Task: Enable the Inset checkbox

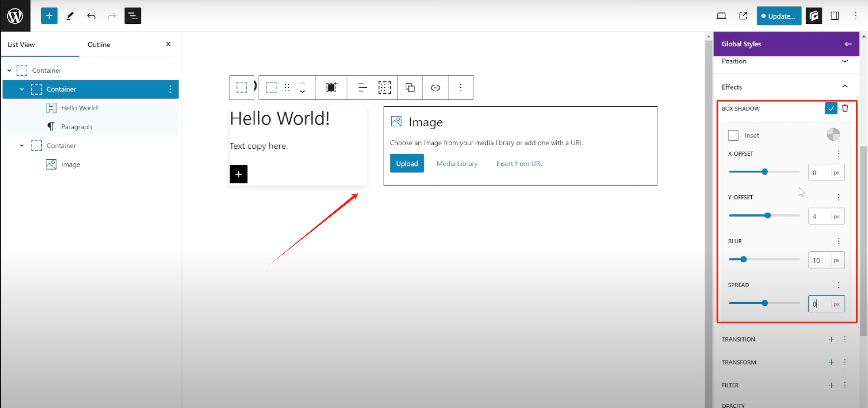Action: [x=733, y=135]
